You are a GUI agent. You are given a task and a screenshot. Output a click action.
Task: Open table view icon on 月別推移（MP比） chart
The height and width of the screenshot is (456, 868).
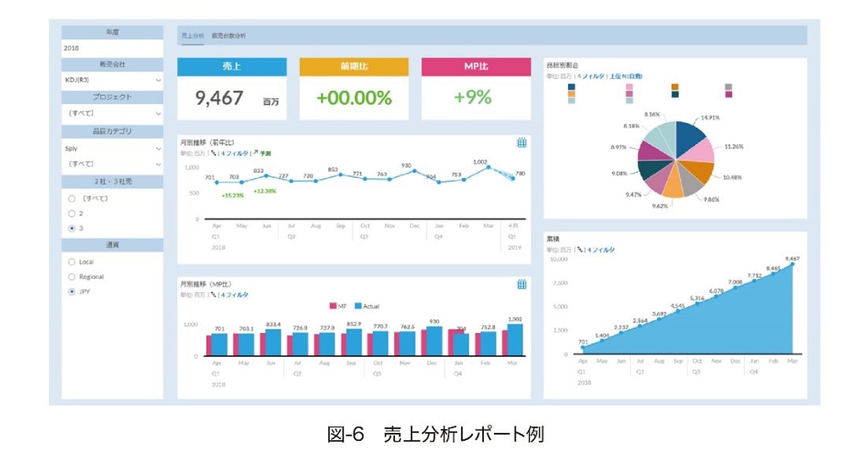pyautogui.click(x=522, y=284)
